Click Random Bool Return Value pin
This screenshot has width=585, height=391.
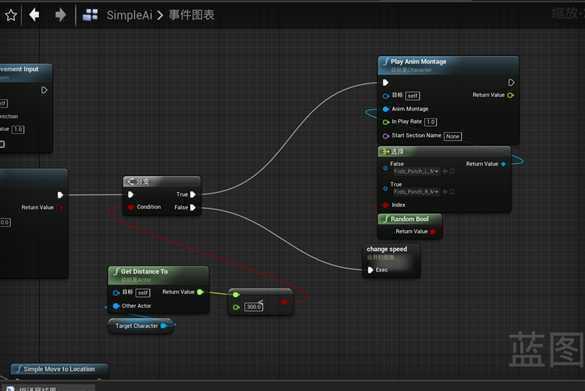tap(433, 232)
